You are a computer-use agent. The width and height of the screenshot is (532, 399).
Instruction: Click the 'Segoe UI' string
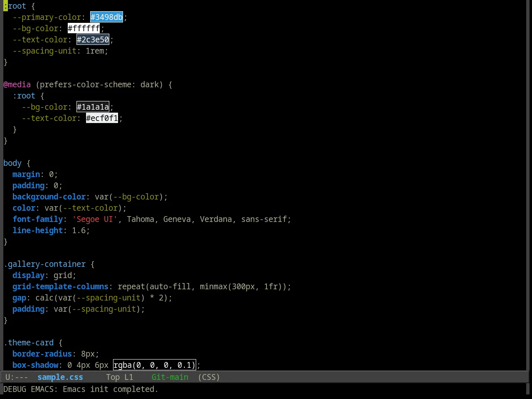95,219
